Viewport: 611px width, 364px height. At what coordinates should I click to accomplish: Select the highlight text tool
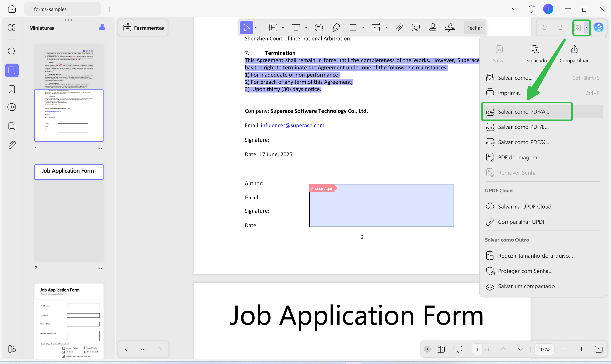273,28
